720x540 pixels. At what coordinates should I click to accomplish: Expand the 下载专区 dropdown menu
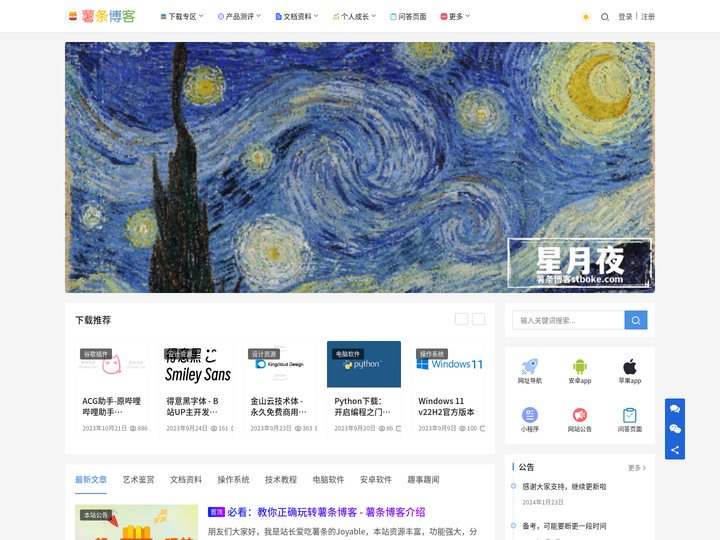[182, 17]
